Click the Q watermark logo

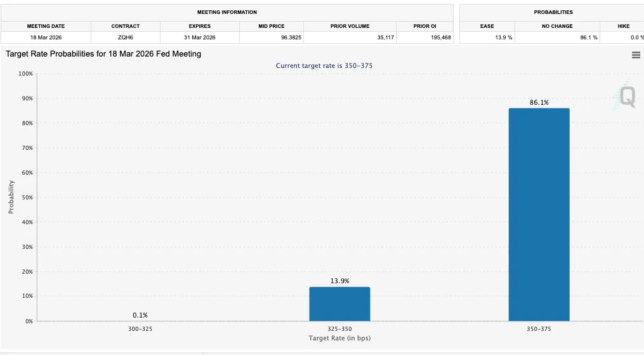point(627,97)
